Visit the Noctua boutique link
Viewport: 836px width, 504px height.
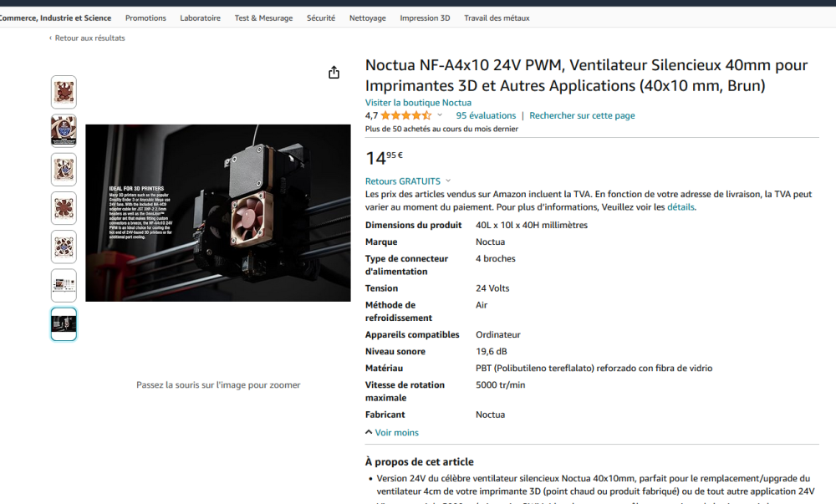click(x=418, y=102)
